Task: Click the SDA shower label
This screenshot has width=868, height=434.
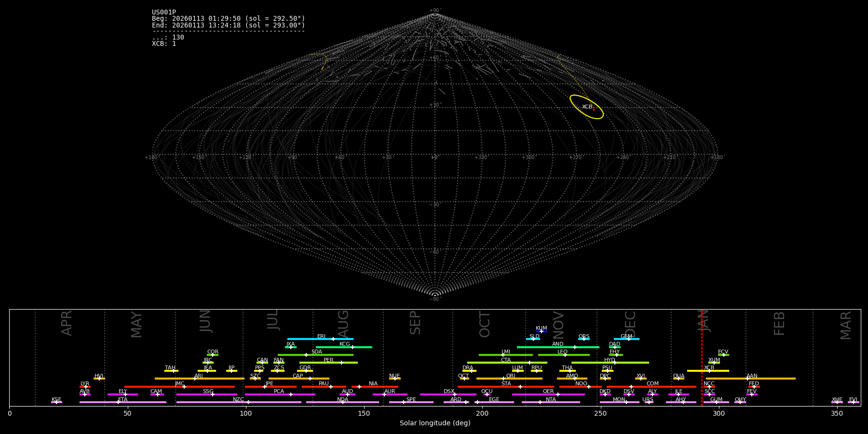Action: click(x=317, y=352)
